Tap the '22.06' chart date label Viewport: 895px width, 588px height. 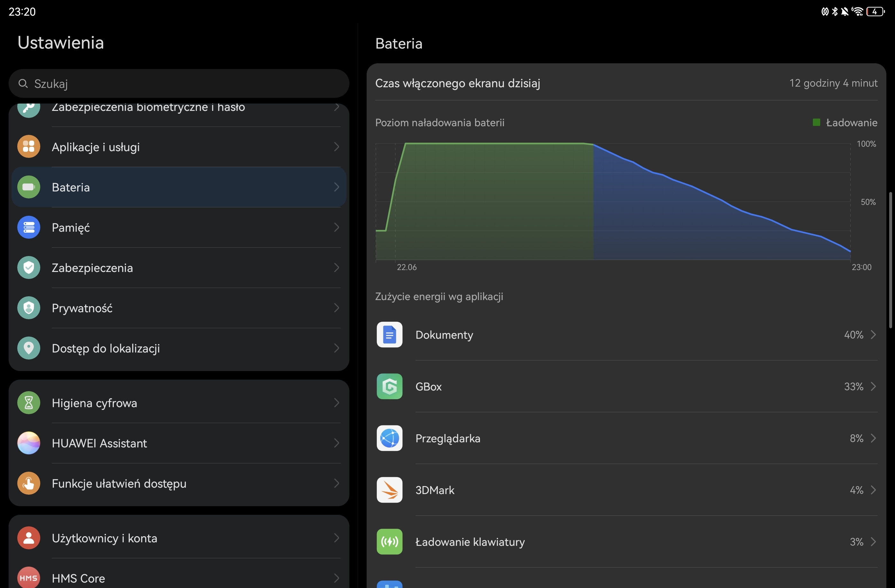pyautogui.click(x=407, y=267)
